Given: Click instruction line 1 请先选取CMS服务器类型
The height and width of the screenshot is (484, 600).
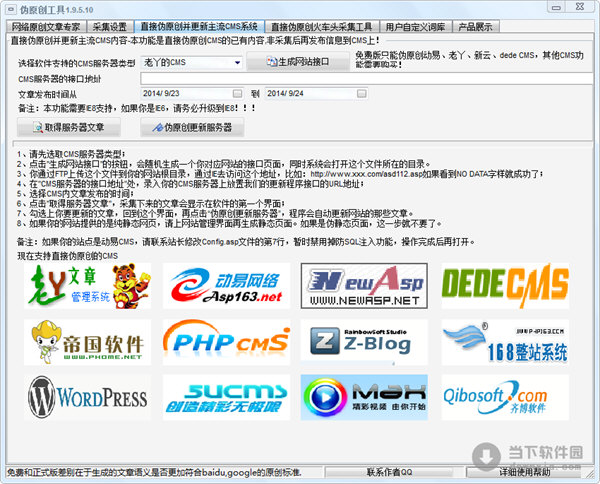Looking at the screenshot, I should tap(71, 154).
